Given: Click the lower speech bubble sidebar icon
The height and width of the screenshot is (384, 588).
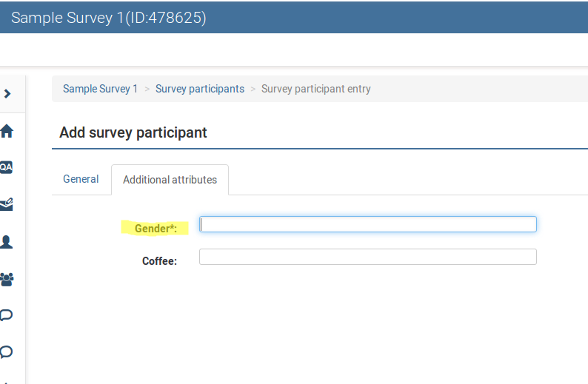Looking at the screenshot, I should (7, 352).
